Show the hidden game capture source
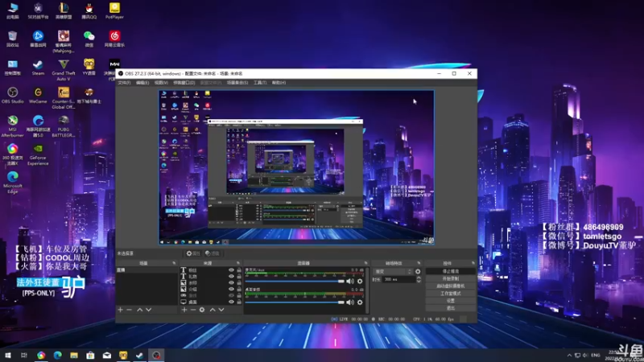The image size is (644, 362). pyautogui.click(x=231, y=295)
